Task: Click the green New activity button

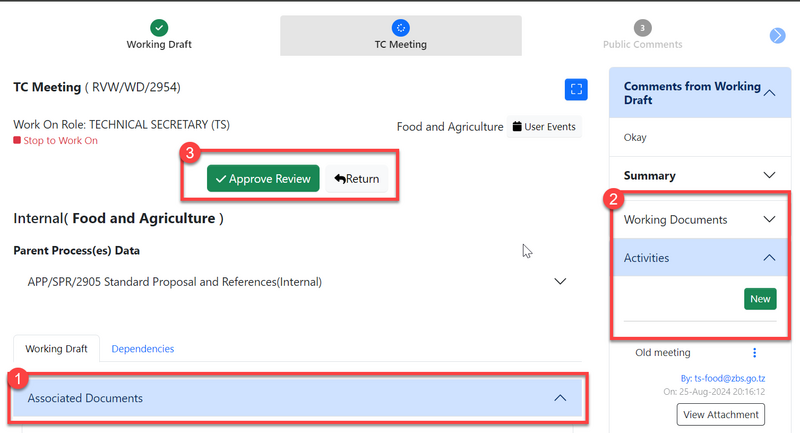Action: 760,299
